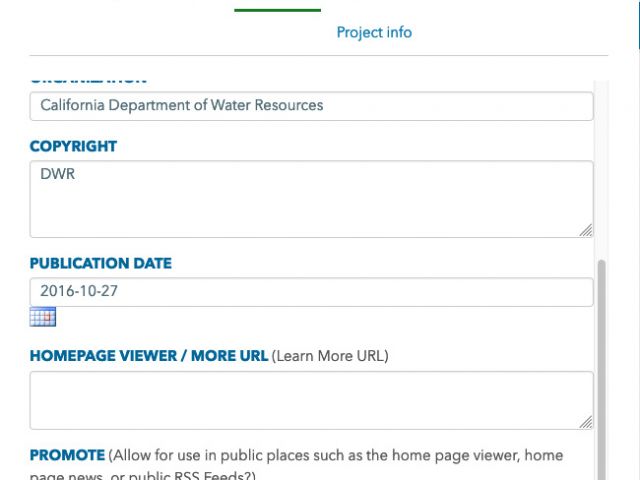Click inside the Copyright textarea
The width and height of the screenshot is (640, 480).
click(x=311, y=199)
